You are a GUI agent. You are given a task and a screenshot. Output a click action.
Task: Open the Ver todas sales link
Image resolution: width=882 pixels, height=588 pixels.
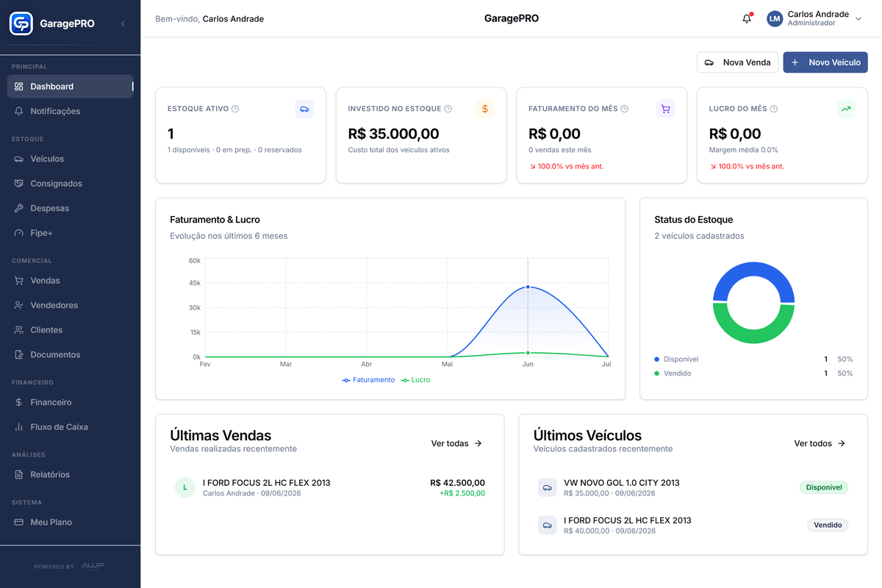click(456, 443)
